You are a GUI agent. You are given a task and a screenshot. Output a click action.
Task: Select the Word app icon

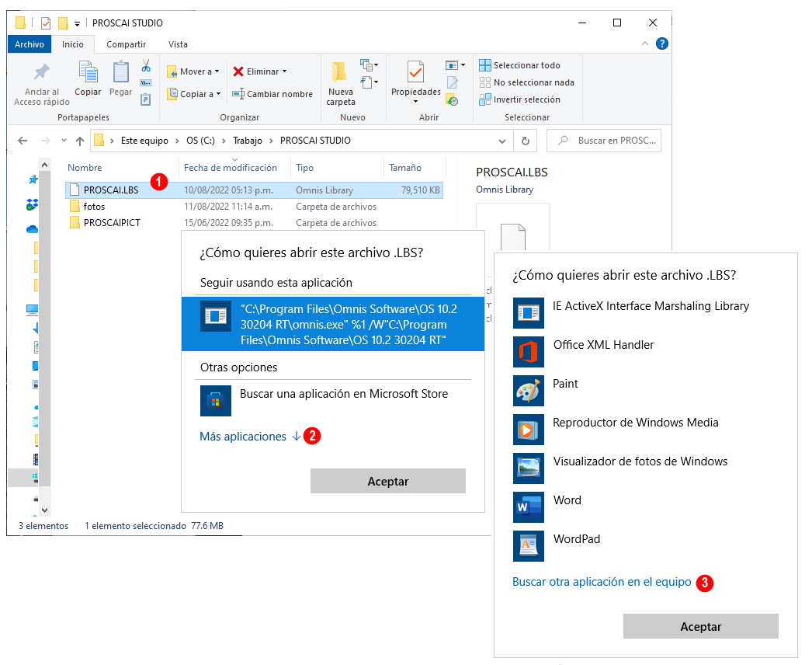[528, 507]
